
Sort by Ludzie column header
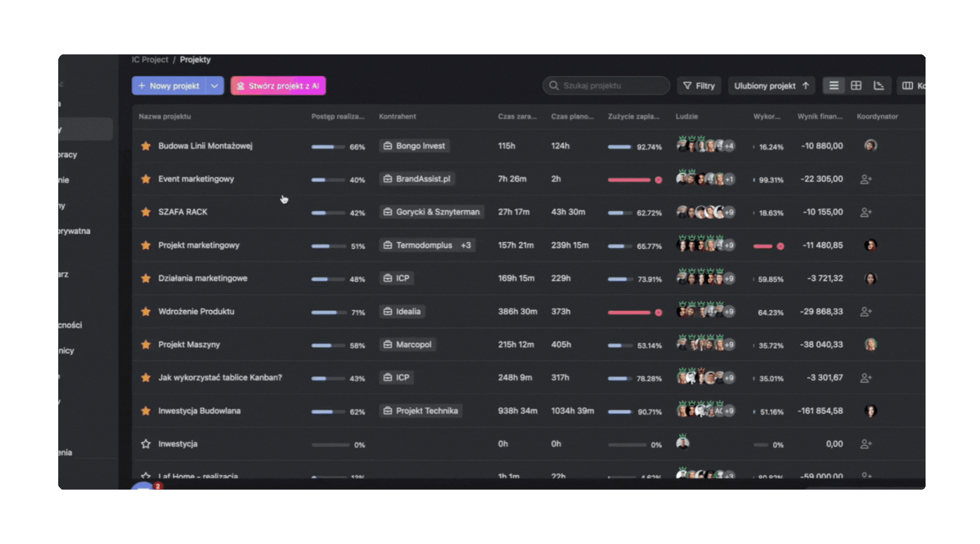(x=687, y=116)
